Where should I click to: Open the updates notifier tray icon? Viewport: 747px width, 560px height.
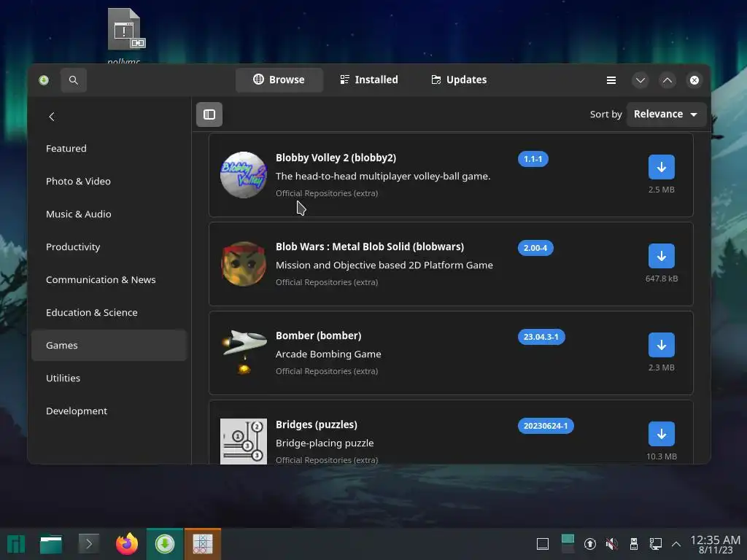[x=589, y=544]
